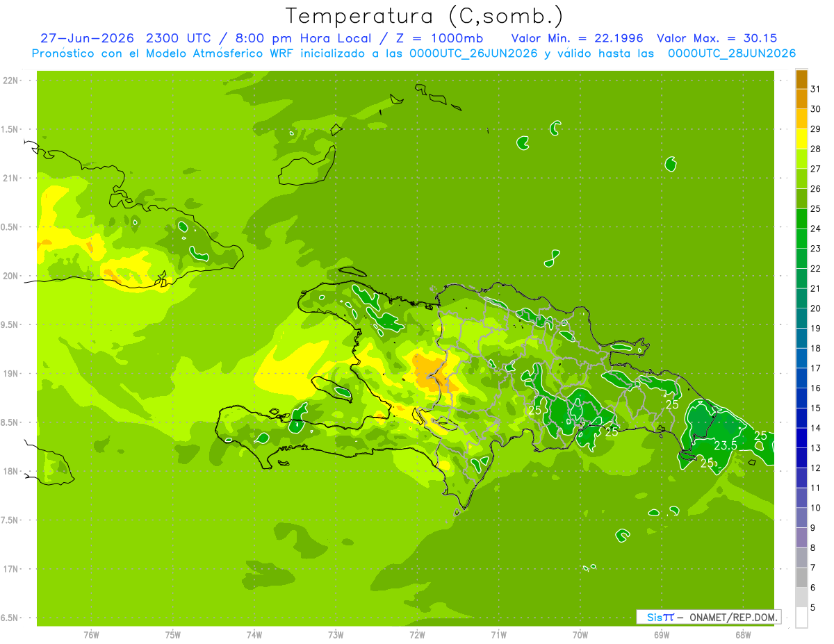The height and width of the screenshot is (644, 834).
Task: Click the '70W' longitude label
Action: pos(580,635)
